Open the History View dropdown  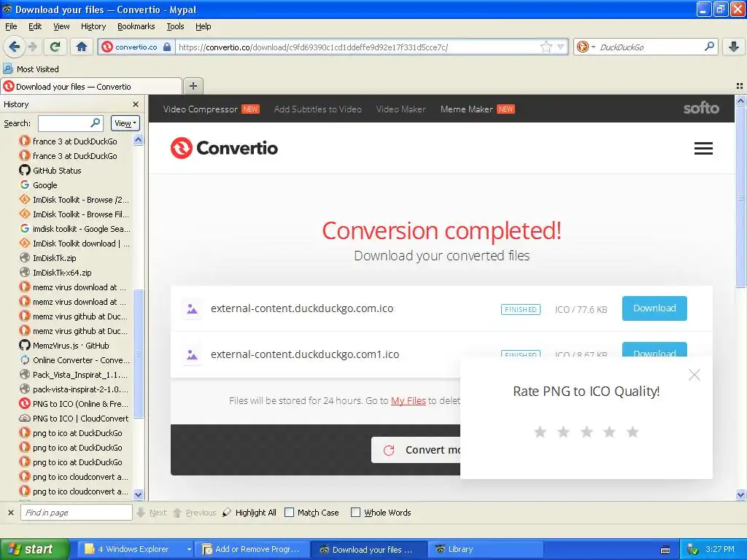tap(125, 123)
